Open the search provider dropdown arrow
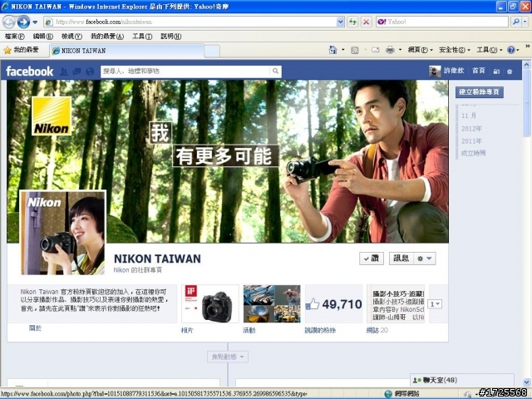 (x=525, y=22)
